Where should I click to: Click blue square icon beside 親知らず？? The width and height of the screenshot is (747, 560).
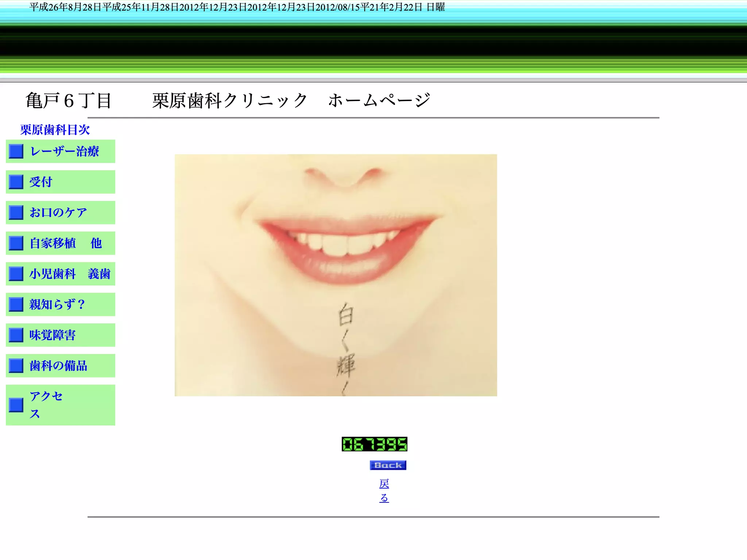(16, 304)
